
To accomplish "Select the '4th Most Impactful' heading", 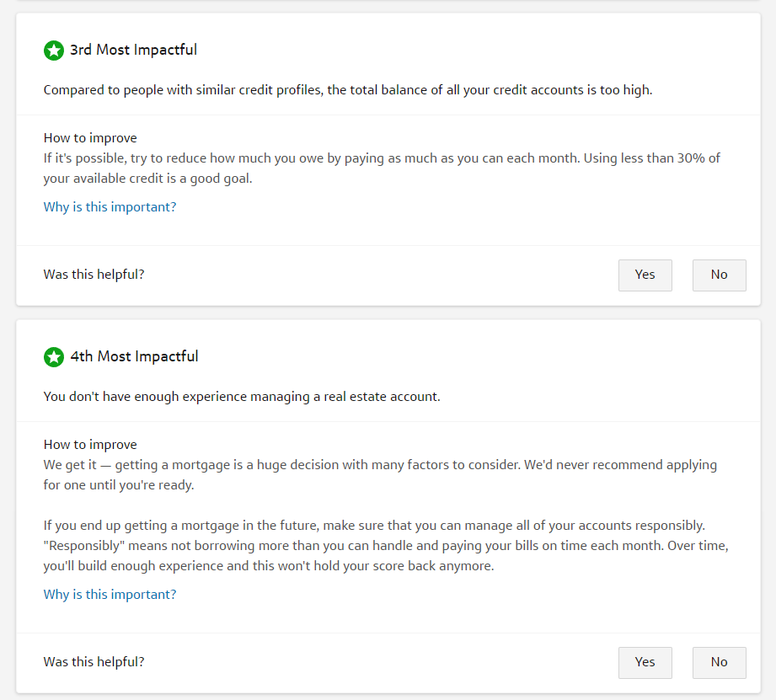I will 134,357.
